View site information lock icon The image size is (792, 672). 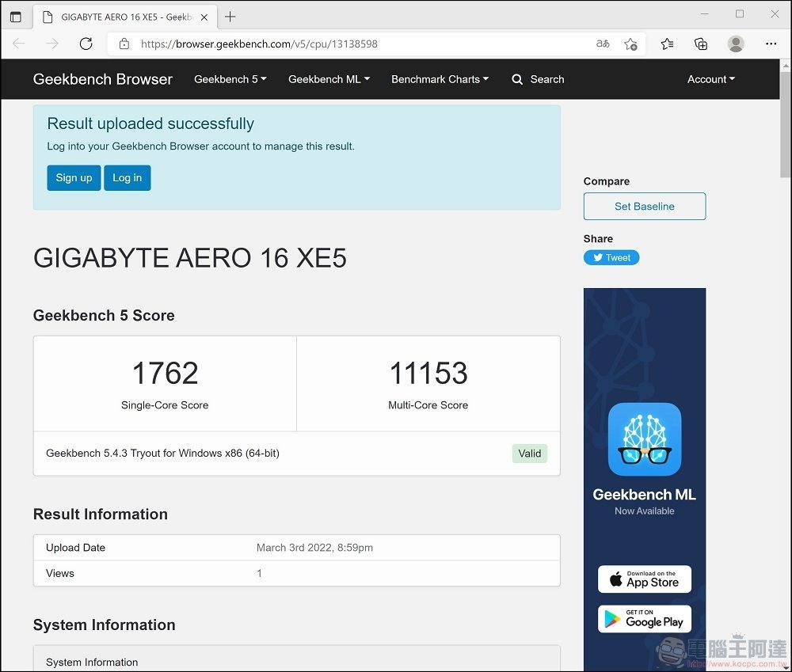pos(124,44)
